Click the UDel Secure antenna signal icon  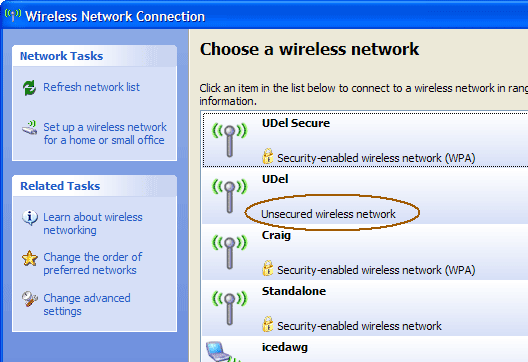230,140
